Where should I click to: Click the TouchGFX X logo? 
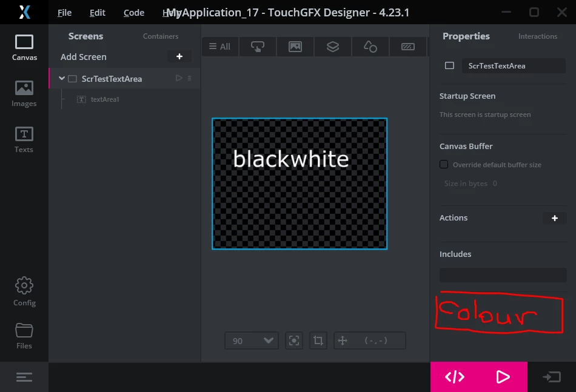click(x=24, y=12)
